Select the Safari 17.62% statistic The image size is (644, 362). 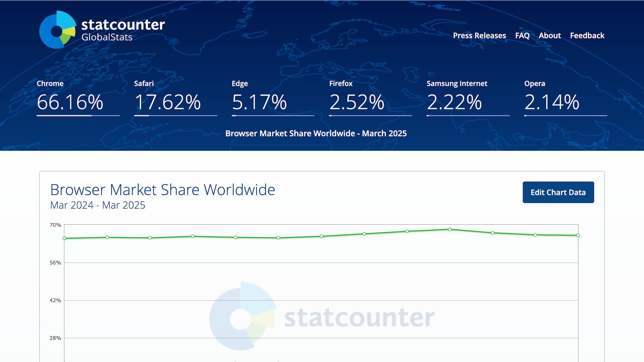point(167,102)
